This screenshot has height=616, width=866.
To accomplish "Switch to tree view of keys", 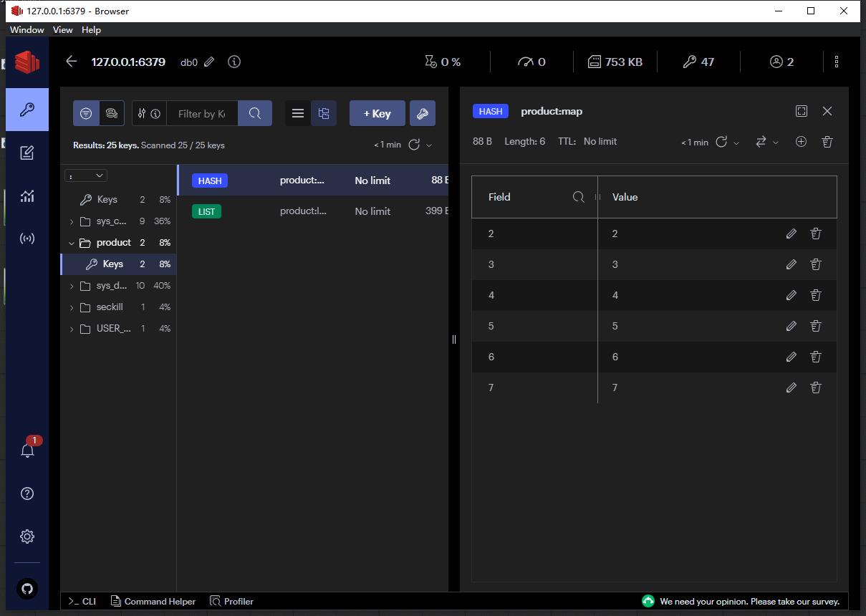I will [324, 113].
